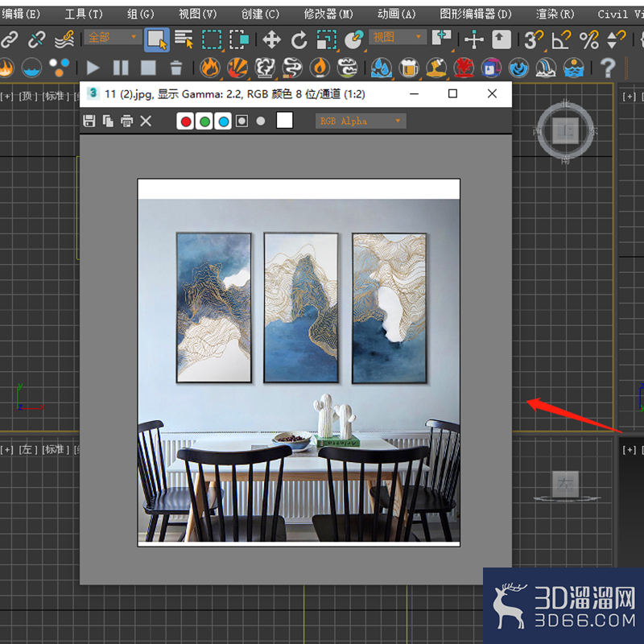Click the cigarette smoke preset icon

(x=292, y=68)
